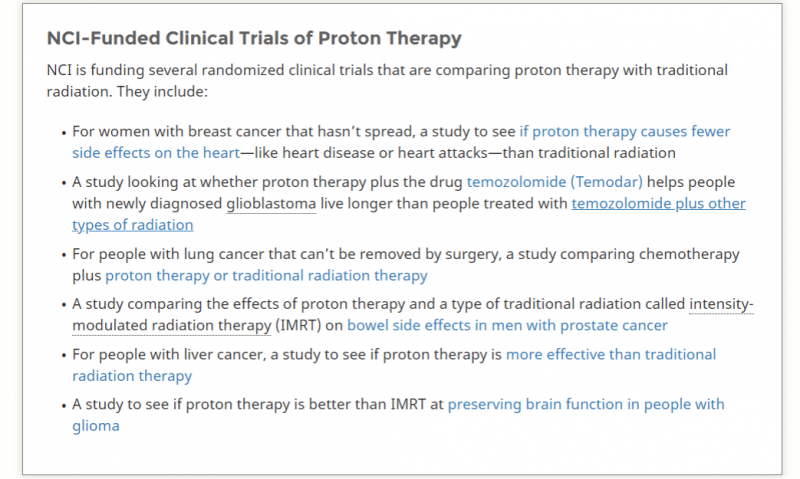Click the 'NCI-Funded Clinical Trials of Proton Therapy' heading
Viewport: 800px width, 479px height.
click(x=254, y=38)
